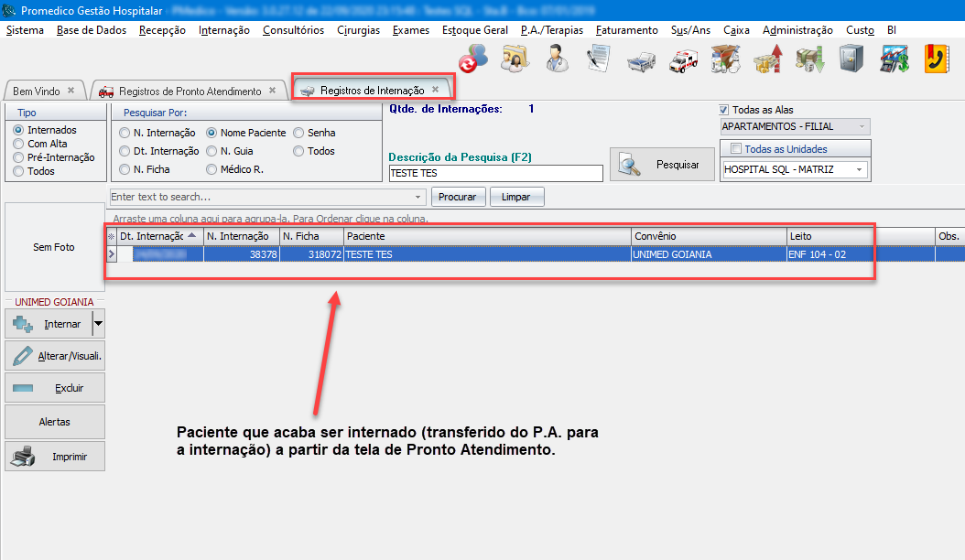The width and height of the screenshot is (965, 560).
Task: Open the Faturamento menu
Action: 626,30
